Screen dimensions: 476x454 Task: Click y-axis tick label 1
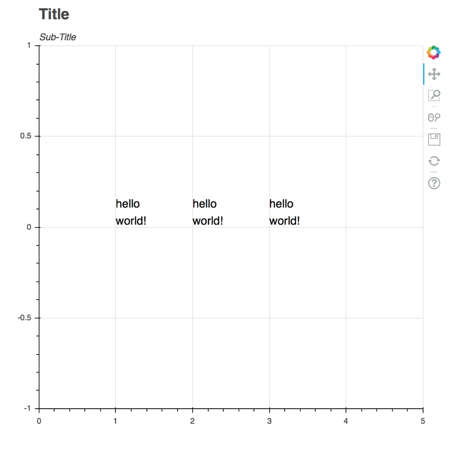pos(29,45)
